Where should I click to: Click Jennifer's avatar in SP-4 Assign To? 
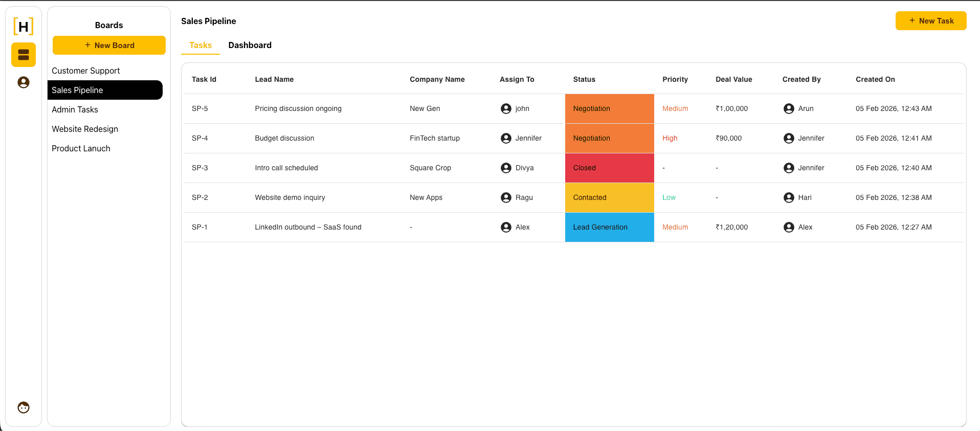[x=506, y=138]
